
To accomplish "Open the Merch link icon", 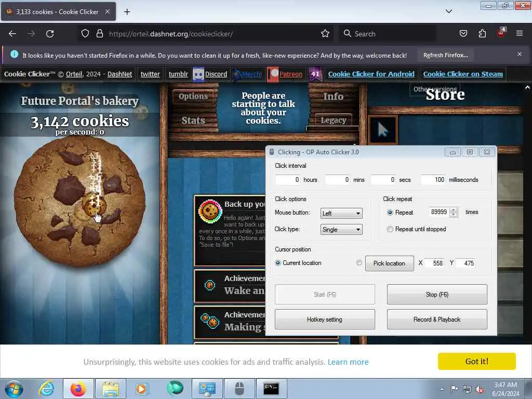I will coord(237,74).
